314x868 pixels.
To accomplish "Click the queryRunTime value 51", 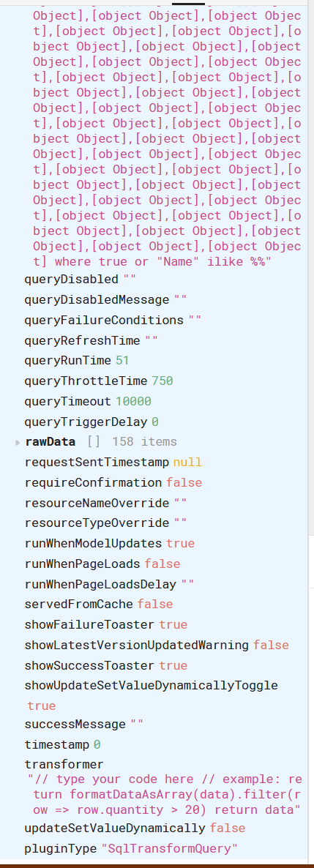I will (x=122, y=360).
